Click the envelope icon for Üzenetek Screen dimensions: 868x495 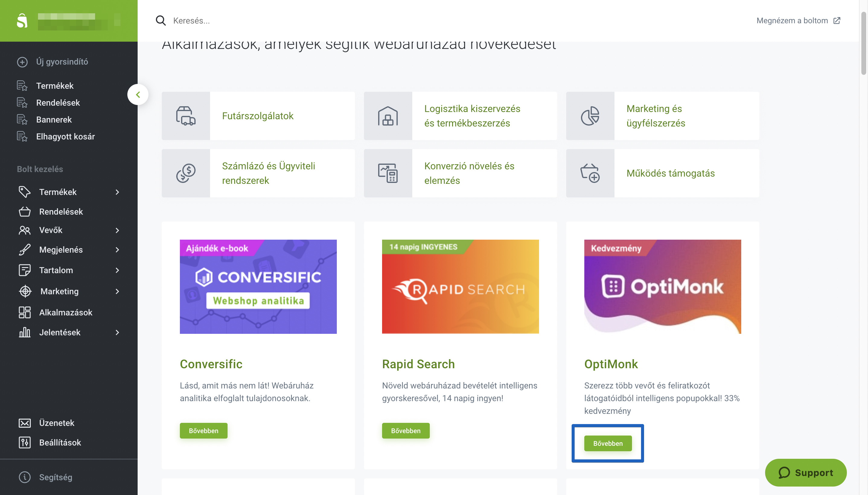[x=24, y=423]
